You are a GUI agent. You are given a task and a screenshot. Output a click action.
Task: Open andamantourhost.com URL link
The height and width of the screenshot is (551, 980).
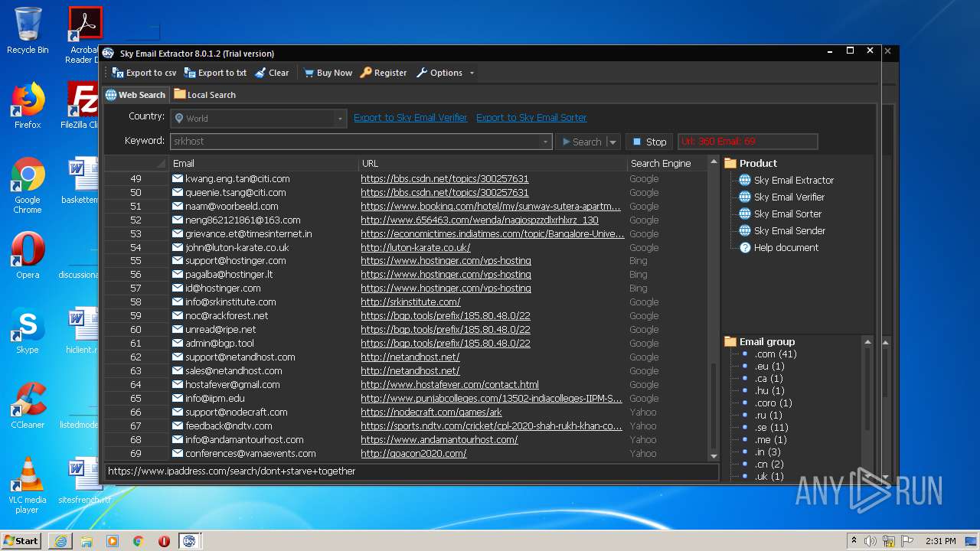pos(439,440)
